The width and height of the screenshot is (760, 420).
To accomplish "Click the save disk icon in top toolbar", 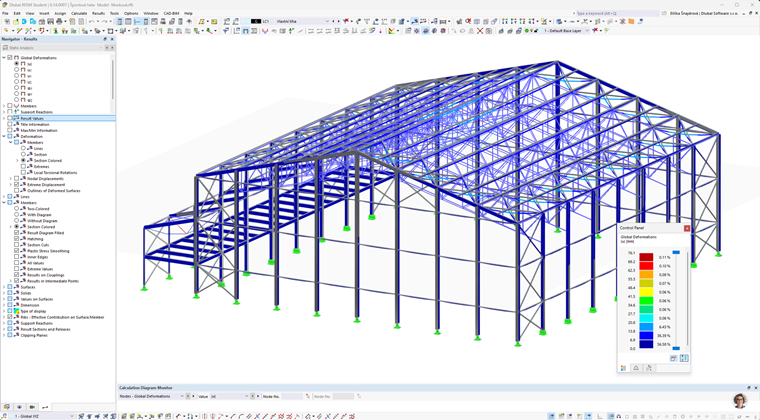I will click(x=50, y=21).
